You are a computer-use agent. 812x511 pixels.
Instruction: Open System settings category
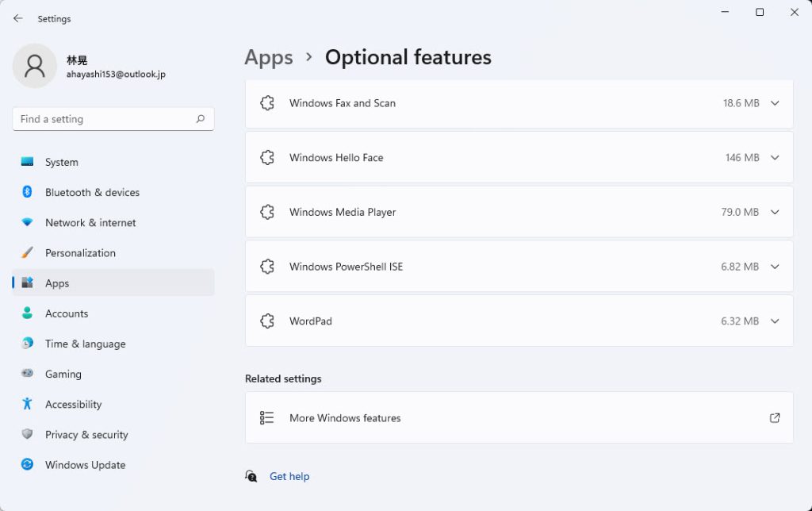point(113,162)
